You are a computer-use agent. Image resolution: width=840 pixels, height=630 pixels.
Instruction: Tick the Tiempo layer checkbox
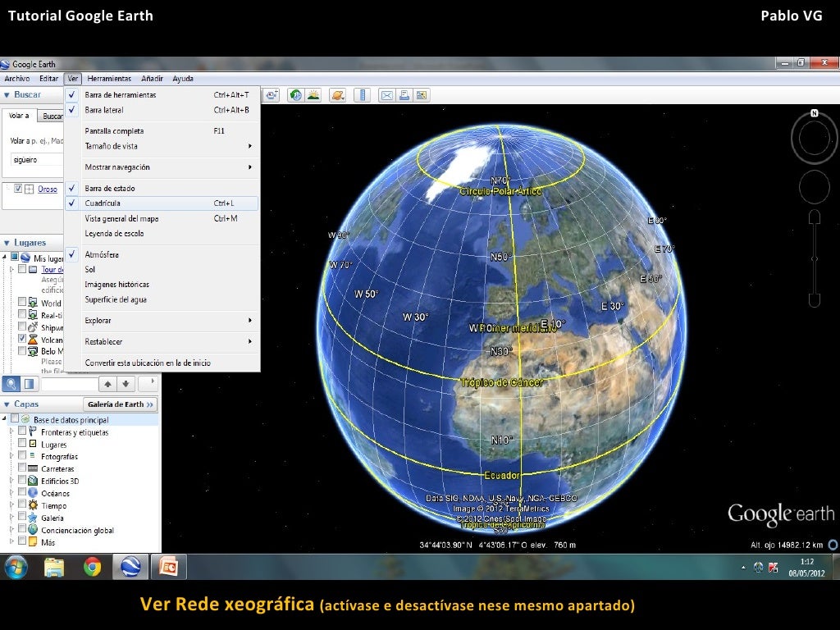pyautogui.click(x=22, y=504)
